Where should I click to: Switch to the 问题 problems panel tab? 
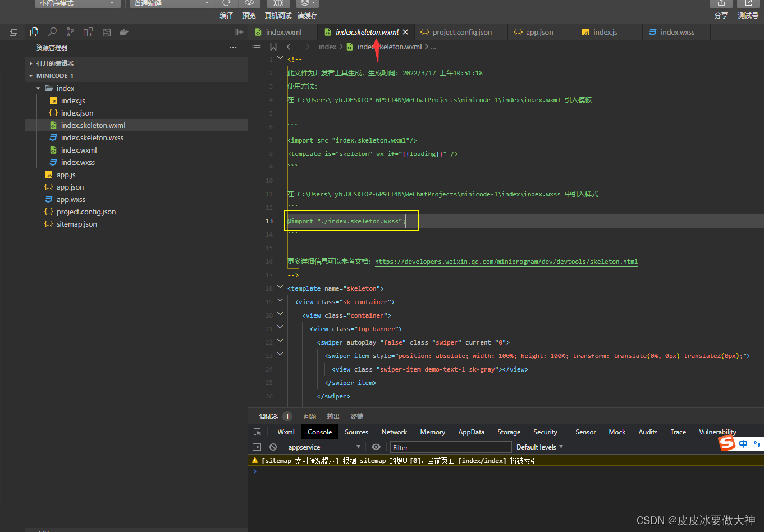pos(309,416)
